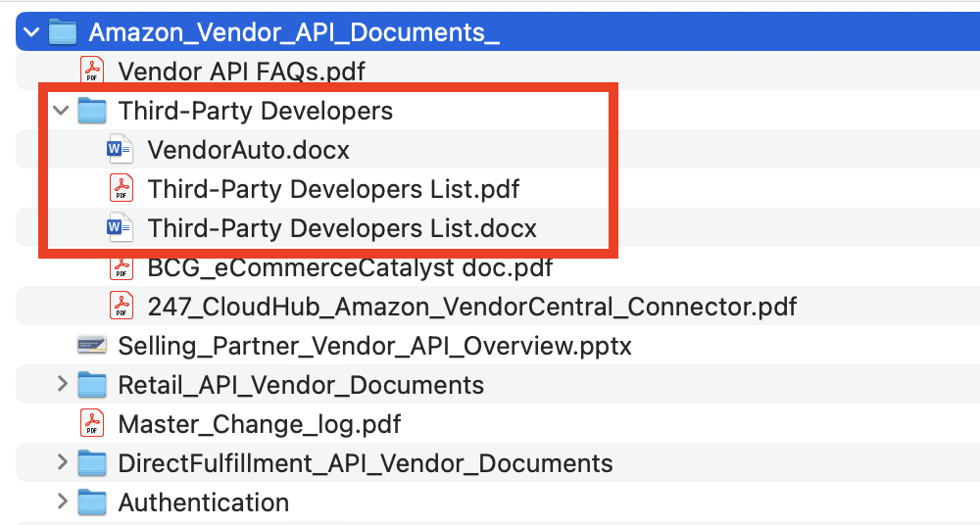Click the Retail_API_Vendor_Documents folder icon
Screen dimensions: 980x525
pyautogui.click(x=92, y=384)
